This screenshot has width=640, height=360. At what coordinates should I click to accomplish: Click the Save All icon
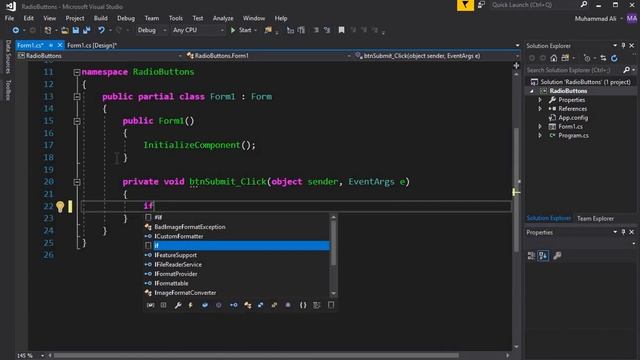pos(87,30)
